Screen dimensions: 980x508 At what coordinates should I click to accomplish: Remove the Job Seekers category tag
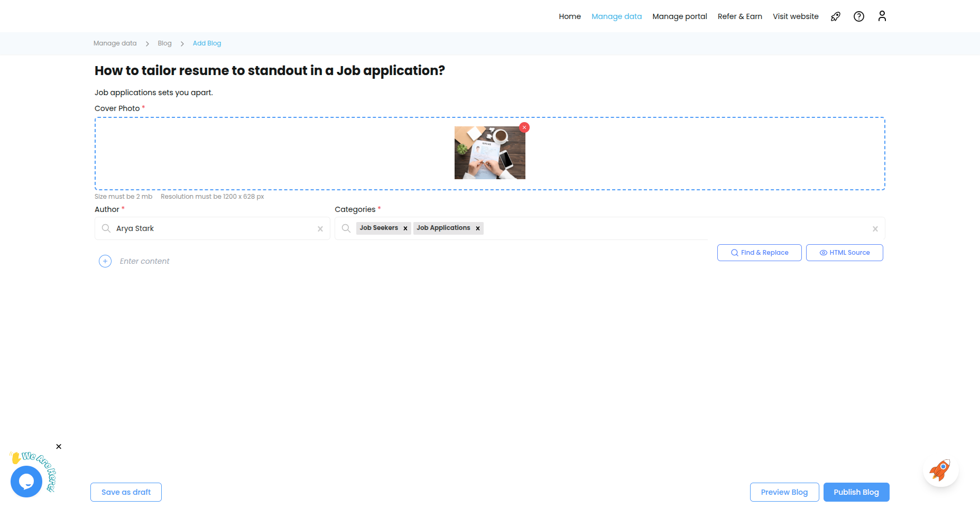pyautogui.click(x=405, y=228)
